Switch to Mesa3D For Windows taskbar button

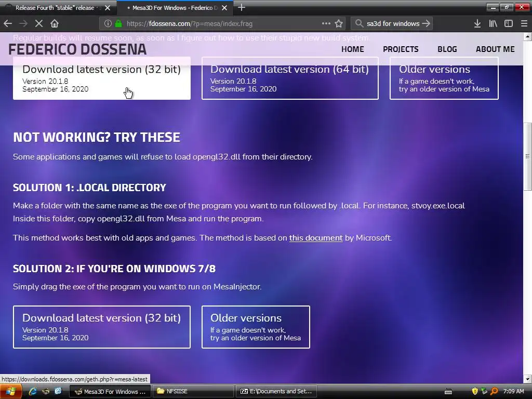(x=110, y=392)
